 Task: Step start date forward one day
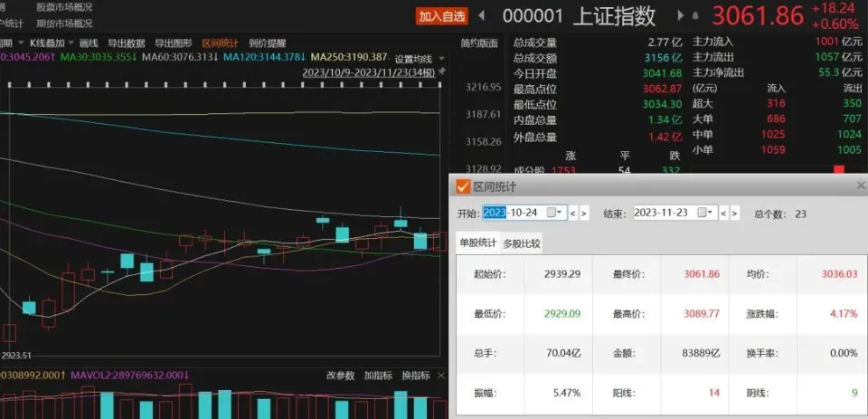[584, 214]
